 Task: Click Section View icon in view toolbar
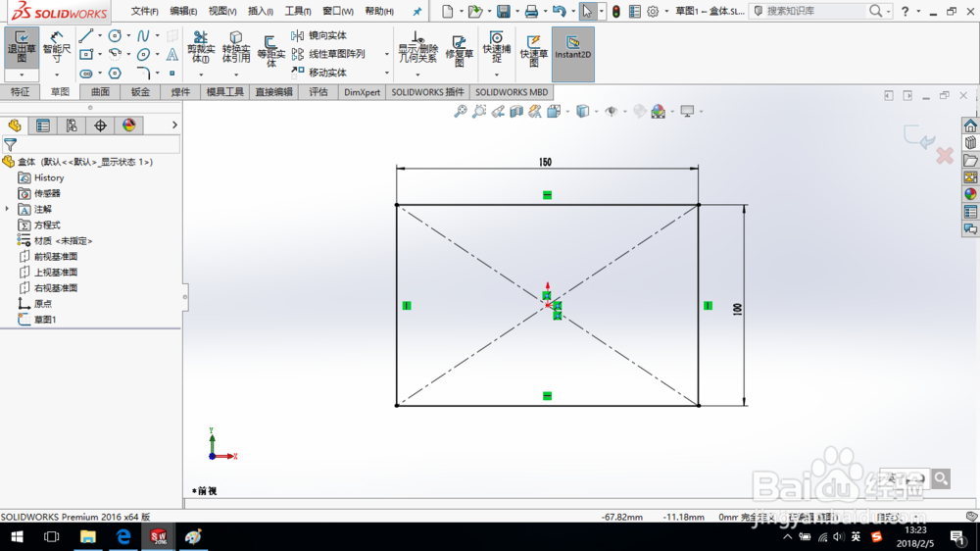pyautogui.click(x=516, y=112)
